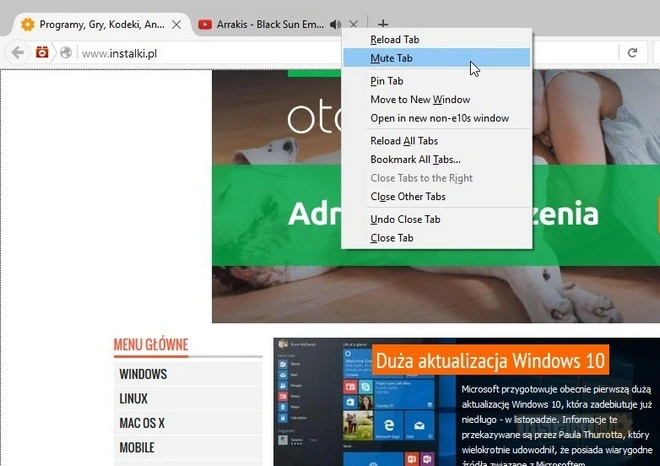Click the speaker icon on Arrakis tab

click(x=335, y=24)
